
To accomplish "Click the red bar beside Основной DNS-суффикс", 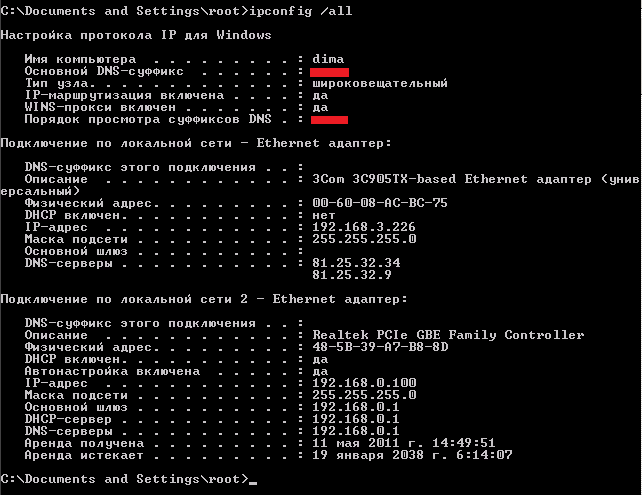I will 329,72.
